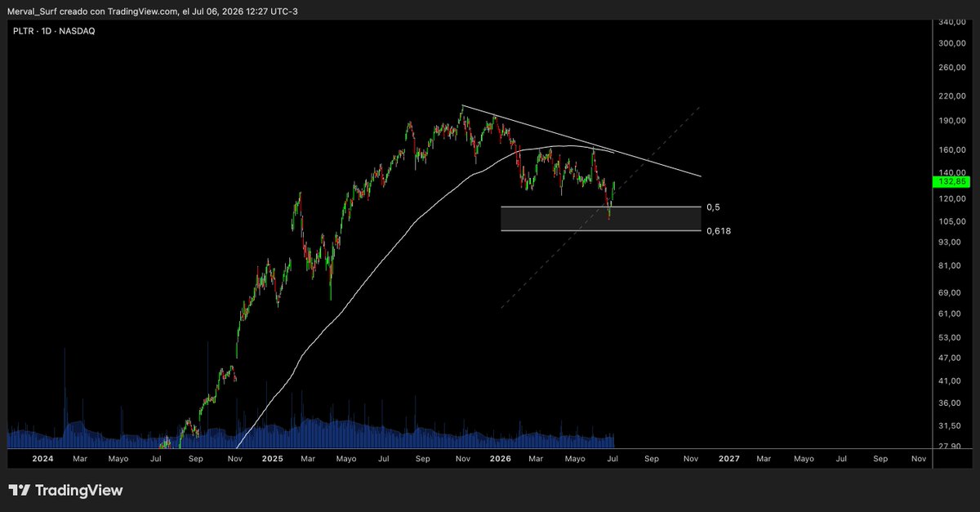Select the dashed ascending trendline

tap(601, 207)
